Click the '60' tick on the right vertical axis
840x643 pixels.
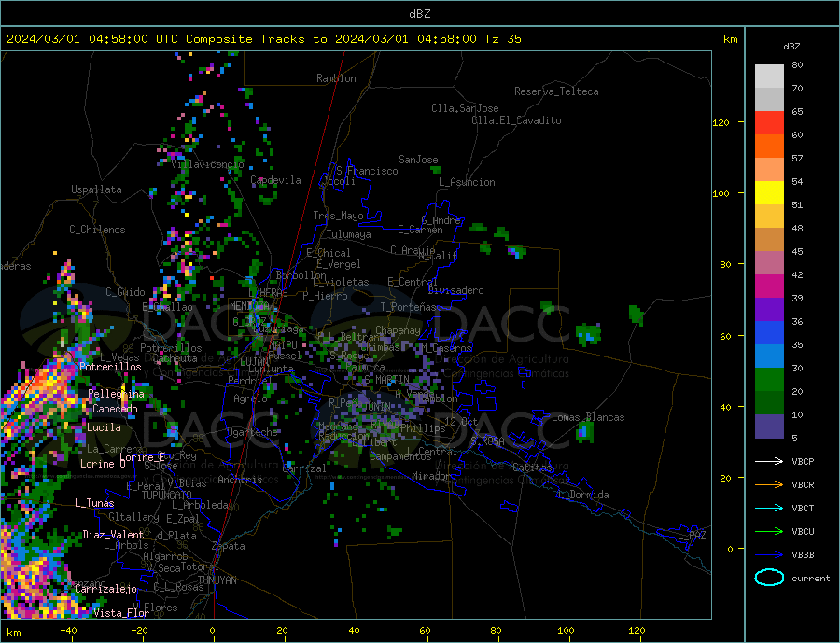click(x=725, y=336)
